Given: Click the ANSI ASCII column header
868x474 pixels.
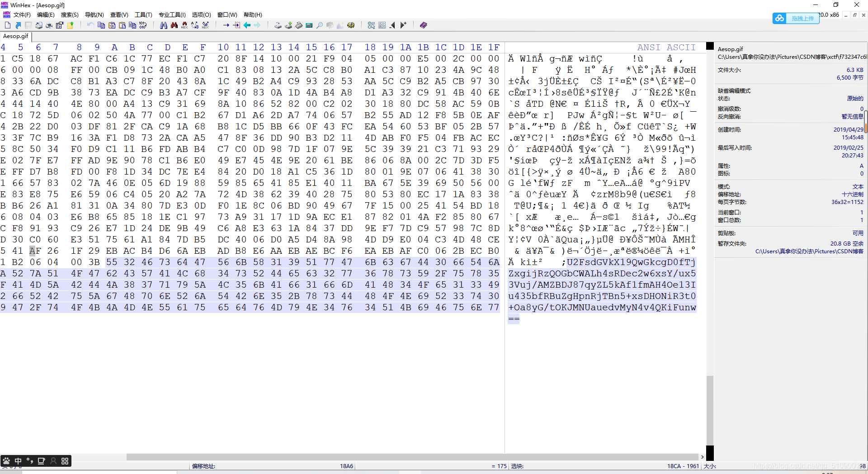Looking at the screenshot, I should point(666,47).
